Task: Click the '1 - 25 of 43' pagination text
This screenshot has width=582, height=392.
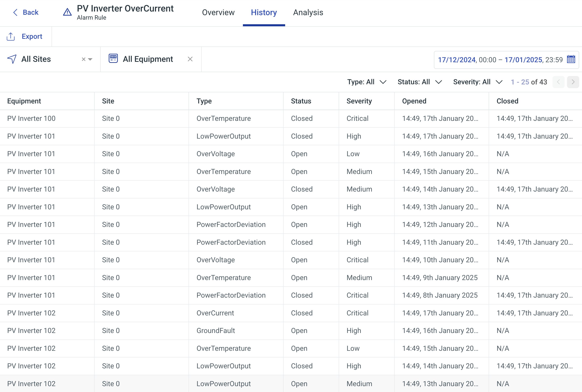Action: (529, 82)
